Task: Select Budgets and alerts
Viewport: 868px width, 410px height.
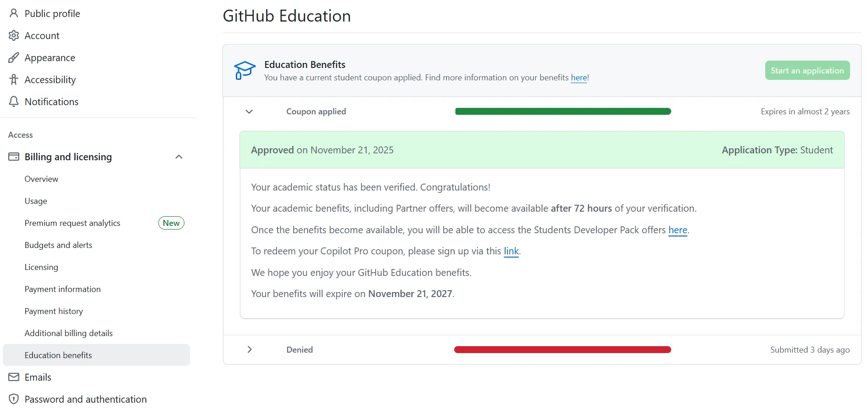Action: point(58,245)
